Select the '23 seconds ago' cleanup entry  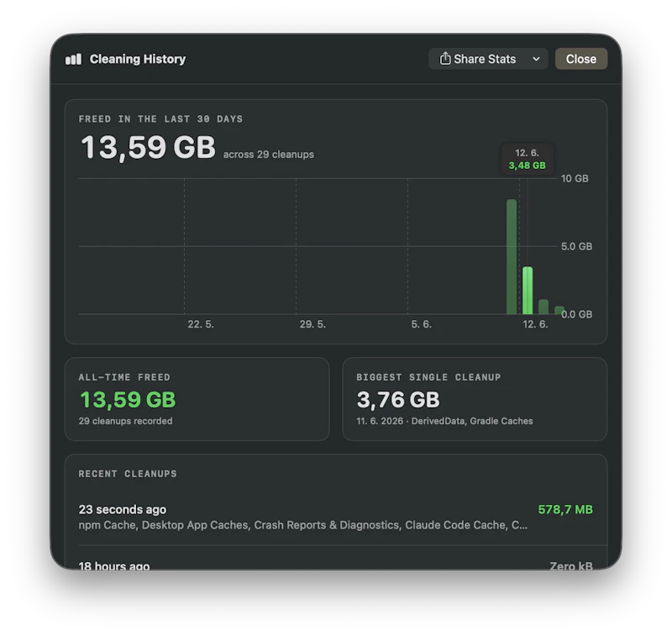(x=335, y=517)
